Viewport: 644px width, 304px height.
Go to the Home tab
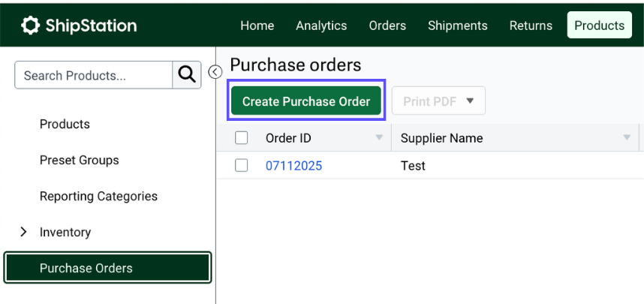pos(257,26)
